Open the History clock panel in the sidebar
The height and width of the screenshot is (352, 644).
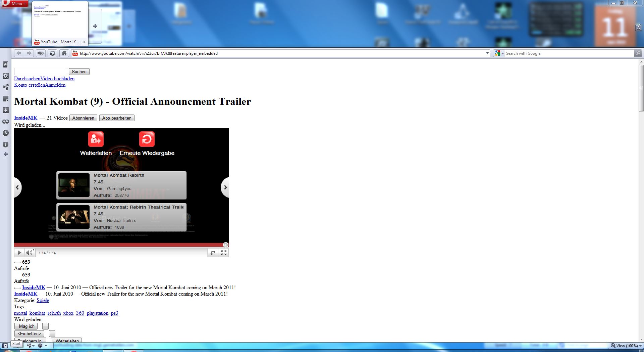click(5, 133)
